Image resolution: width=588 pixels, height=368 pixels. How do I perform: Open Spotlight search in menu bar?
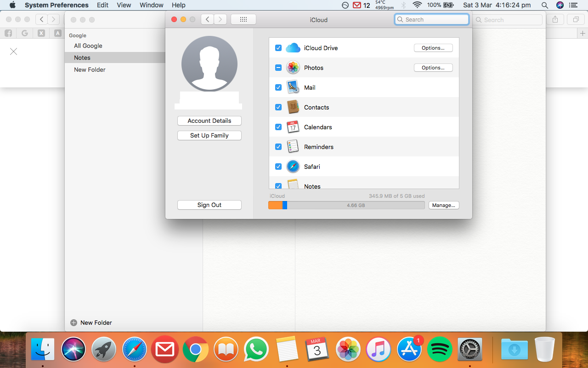coord(545,5)
